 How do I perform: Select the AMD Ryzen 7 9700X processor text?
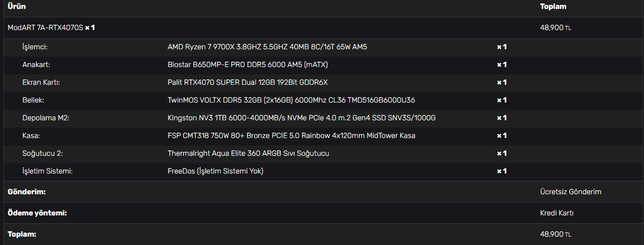click(267, 47)
